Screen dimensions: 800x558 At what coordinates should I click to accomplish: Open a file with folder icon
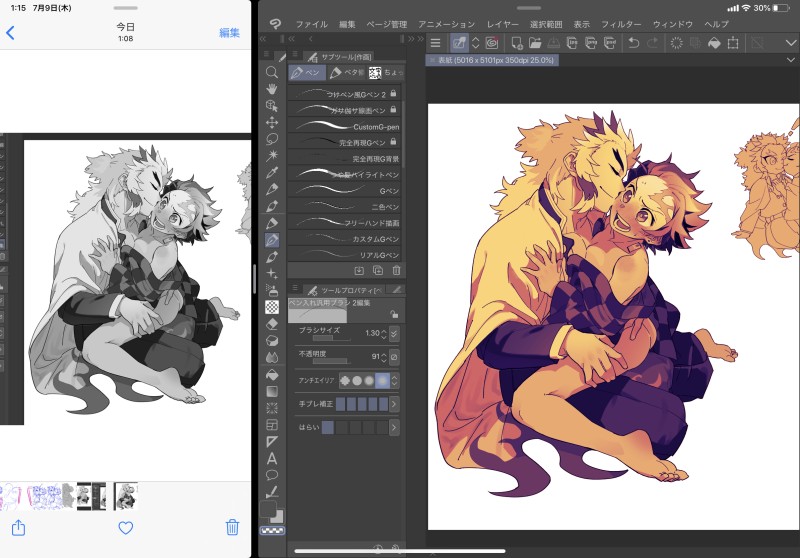pos(535,43)
